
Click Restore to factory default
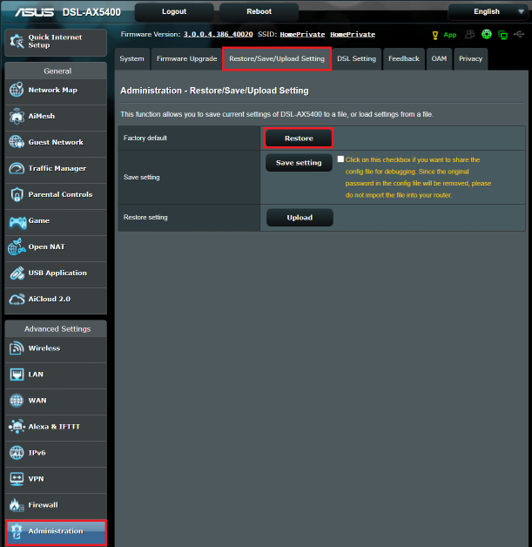(299, 138)
